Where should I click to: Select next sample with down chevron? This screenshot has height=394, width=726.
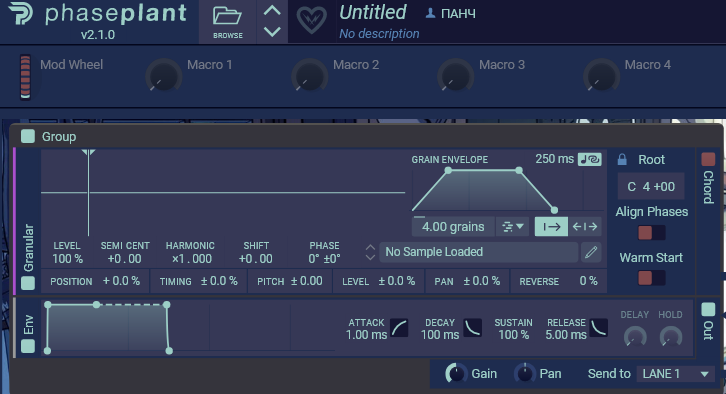(370, 257)
